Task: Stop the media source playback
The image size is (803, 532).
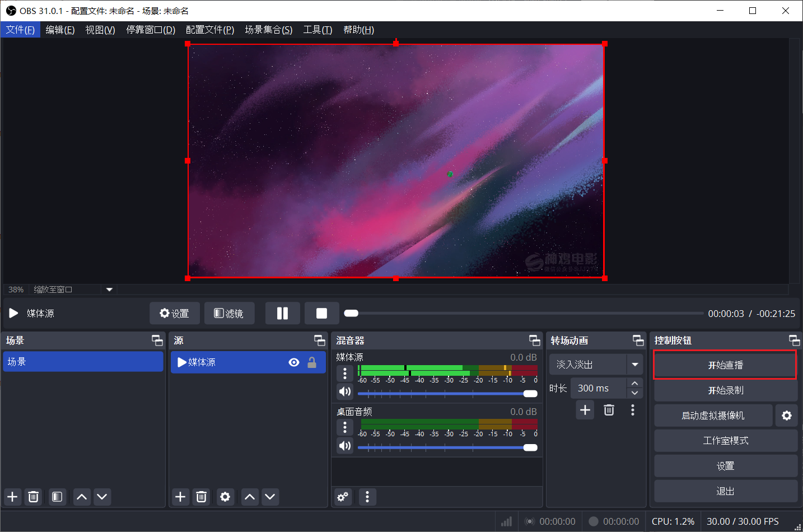Action: 321,313
